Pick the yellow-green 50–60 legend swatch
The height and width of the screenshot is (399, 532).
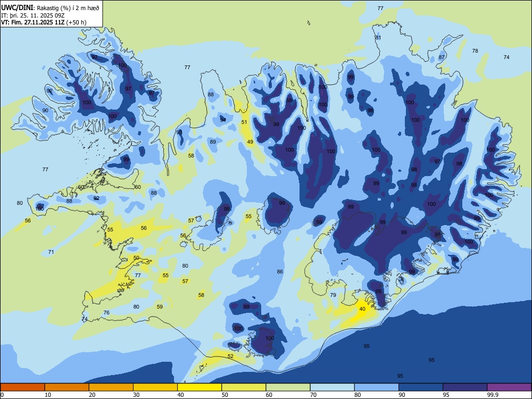point(244,387)
